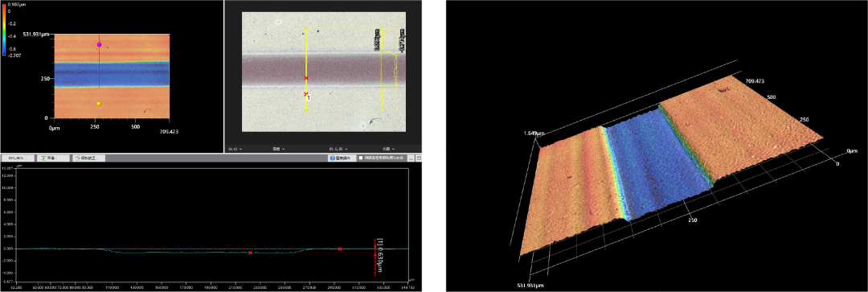
Task: Click the left red X cursor on the profile graph
Action: pyautogui.click(x=250, y=253)
